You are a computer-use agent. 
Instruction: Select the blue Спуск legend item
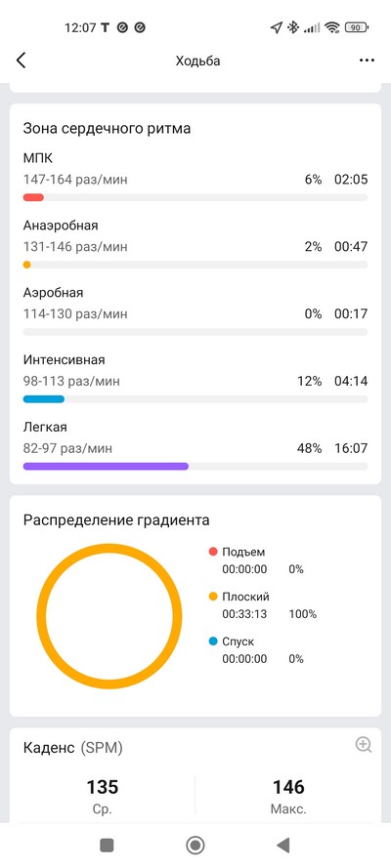click(232, 641)
